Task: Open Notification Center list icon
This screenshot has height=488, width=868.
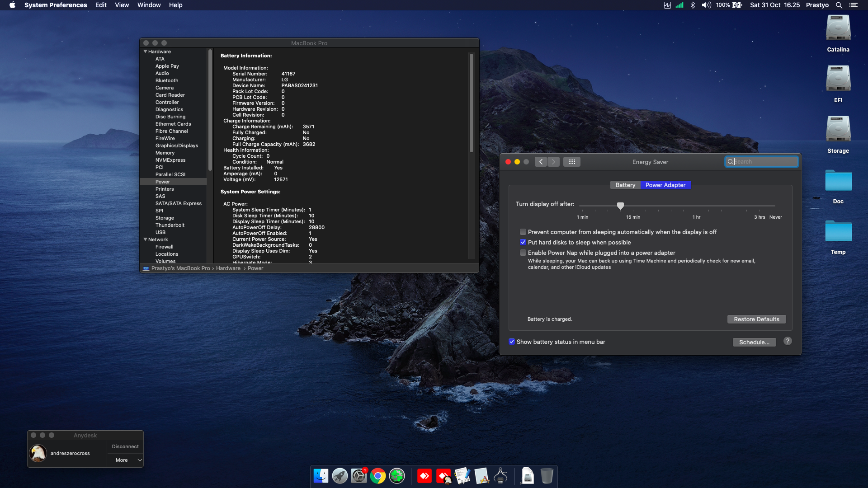Action: pyautogui.click(x=853, y=5)
